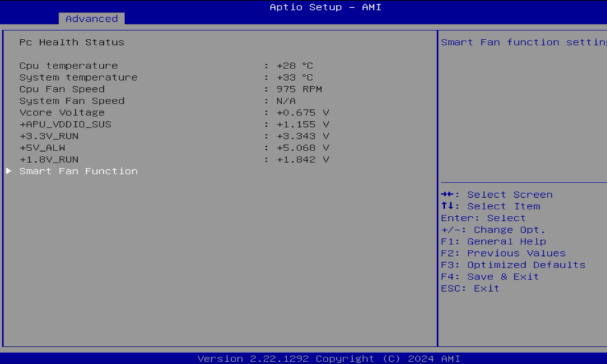Click the up-down arrows Select Item icon
This screenshot has width=607, height=364.
(x=447, y=206)
